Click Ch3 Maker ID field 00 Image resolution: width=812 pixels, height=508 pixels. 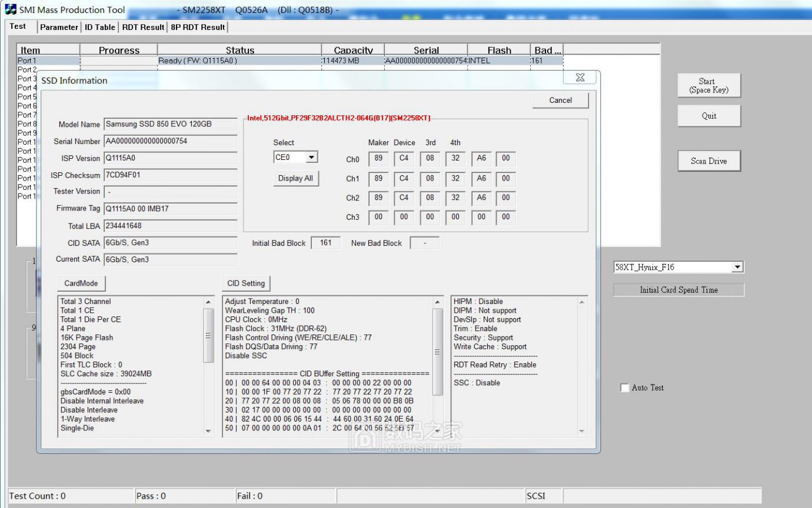pyautogui.click(x=378, y=218)
